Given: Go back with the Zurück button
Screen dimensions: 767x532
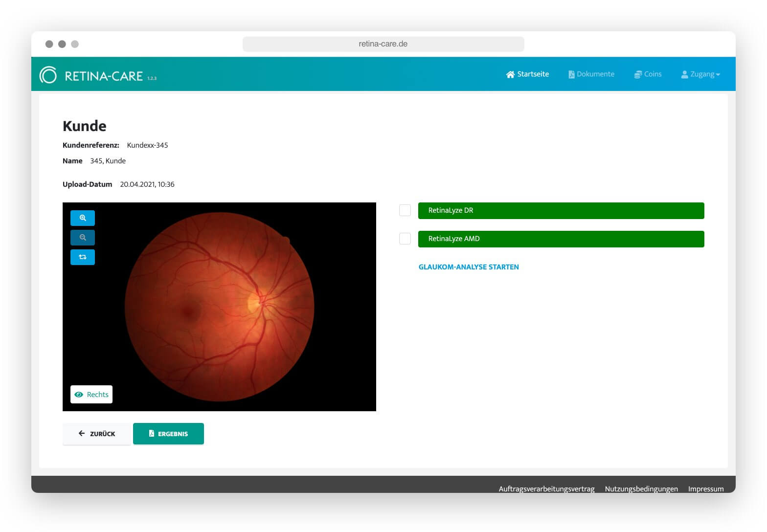Looking at the screenshot, I should (x=97, y=434).
